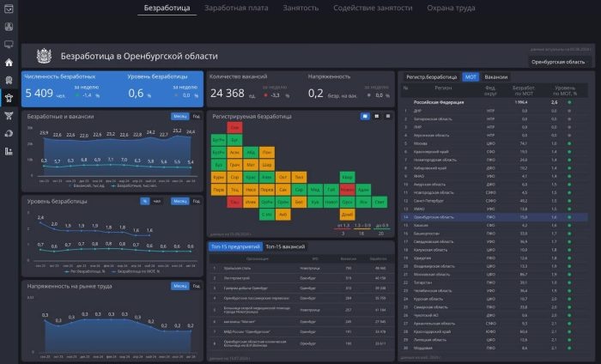Image resolution: width=601 pixels, height=364 pixels.
Task: Switch to single square view icon
Action: pos(388,116)
